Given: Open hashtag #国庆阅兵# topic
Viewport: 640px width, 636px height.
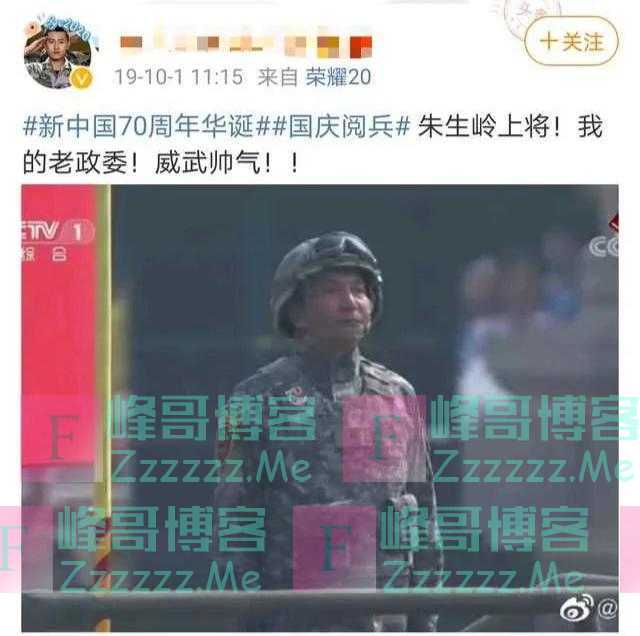Looking at the screenshot, I should (x=341, y=126).
